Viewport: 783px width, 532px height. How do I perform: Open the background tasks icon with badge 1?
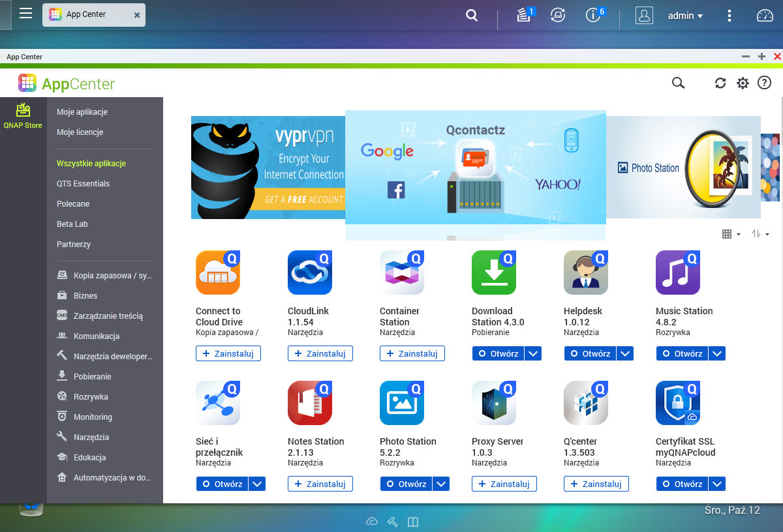click(x=525, y=15)
